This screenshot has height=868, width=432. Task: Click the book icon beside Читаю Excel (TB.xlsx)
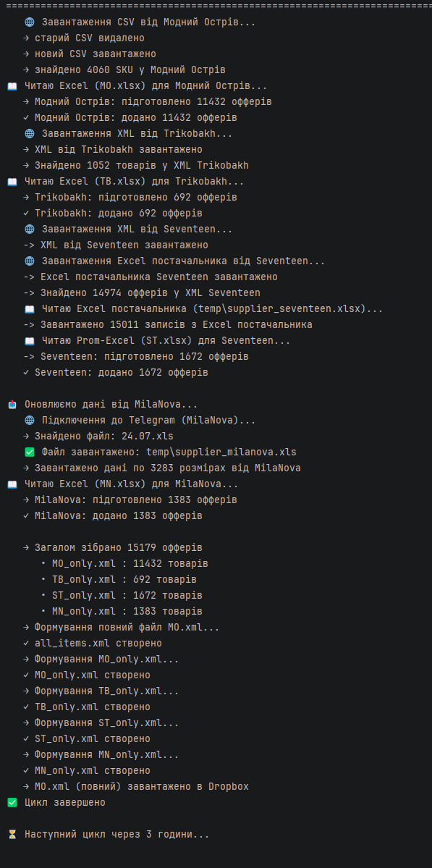12,182
